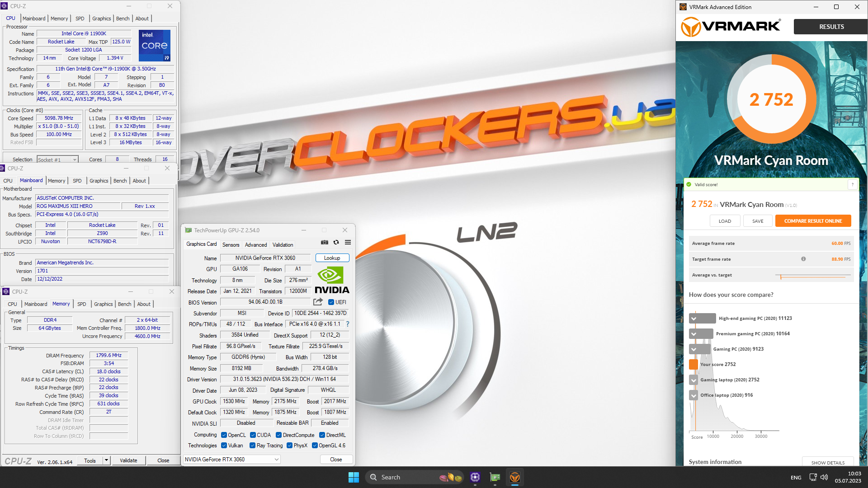Open the GPU-Z hamburger menu
This screenshot has height=488, width=868.
[348, 243]
